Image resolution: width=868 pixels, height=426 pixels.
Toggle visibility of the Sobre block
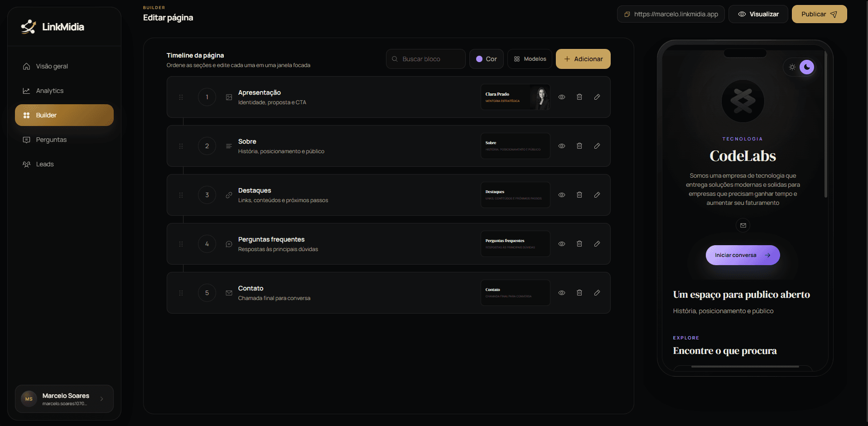click(562, 146)
